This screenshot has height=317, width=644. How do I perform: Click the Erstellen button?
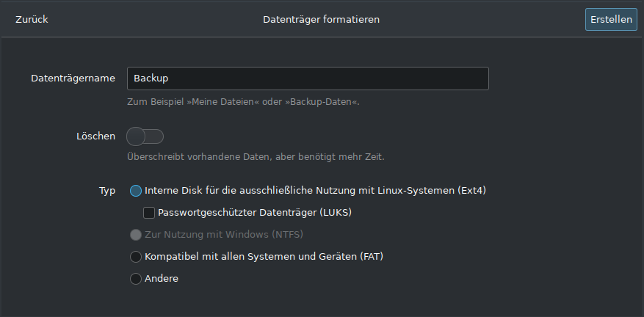(611, 19)
